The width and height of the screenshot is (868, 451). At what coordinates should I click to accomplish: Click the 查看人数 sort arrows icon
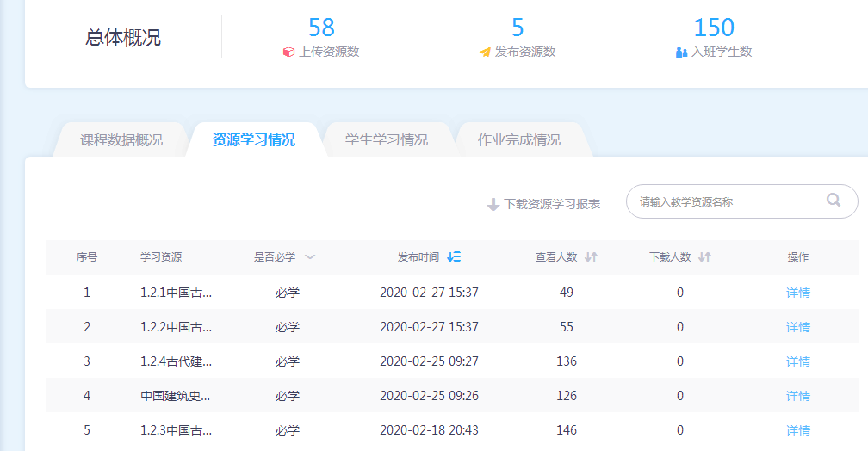point(591,256)
